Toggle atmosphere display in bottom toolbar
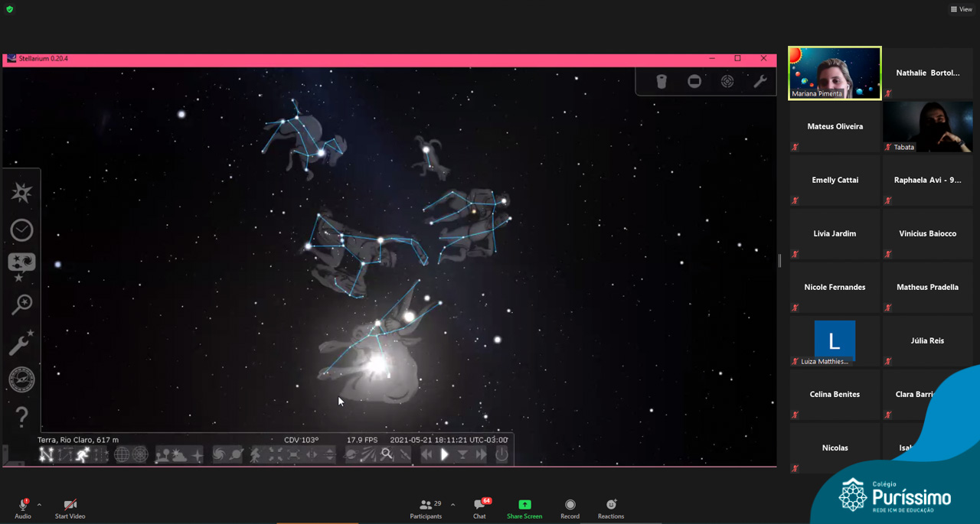Screen dimensions: 980x524 pyautogui.click(x=180, y=455)
